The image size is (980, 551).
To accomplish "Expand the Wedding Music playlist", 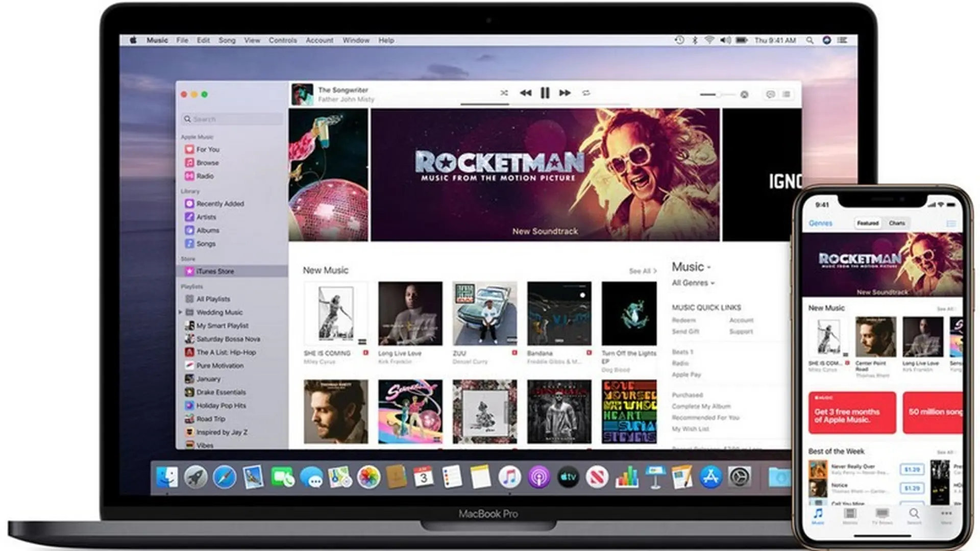I will pos(180,312).
